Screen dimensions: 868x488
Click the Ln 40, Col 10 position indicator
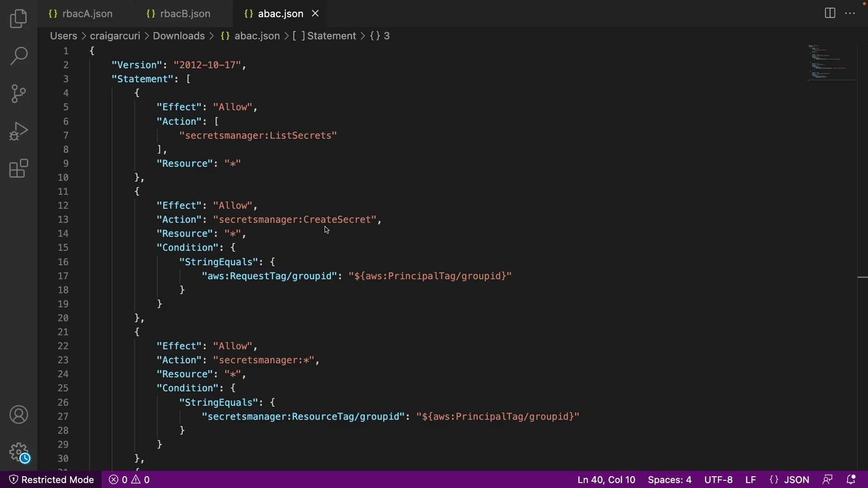click(606, 479)
